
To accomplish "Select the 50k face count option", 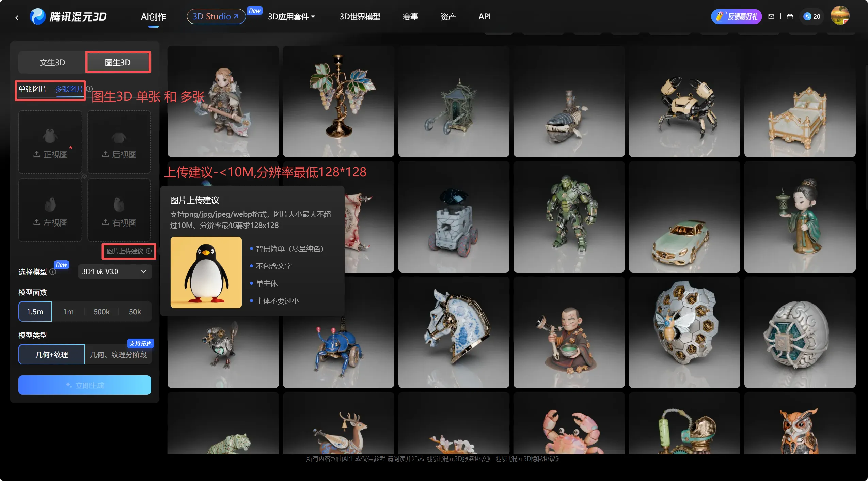I will click(135, 312).
